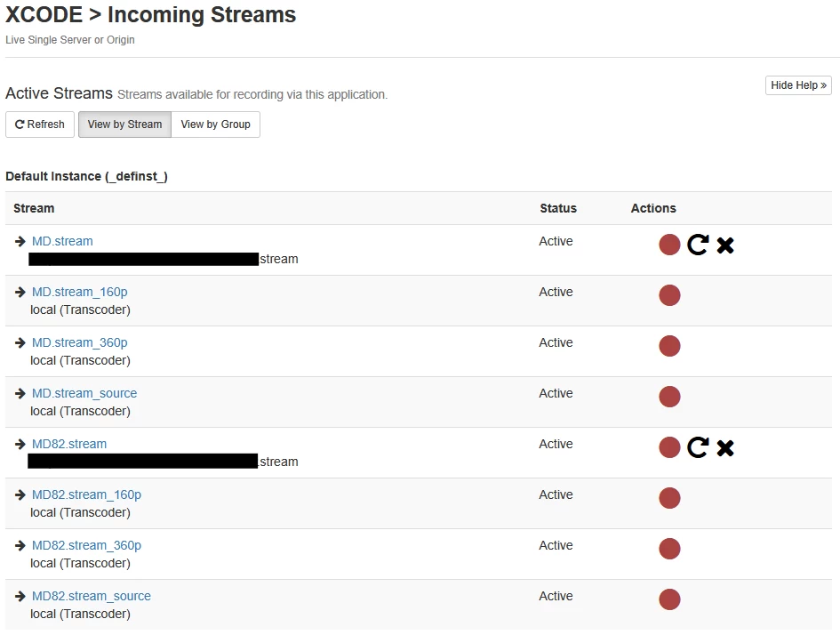Disconnect MD.stream with the X icon
Viewport: 840px width, 635px height.
point(725,245)
